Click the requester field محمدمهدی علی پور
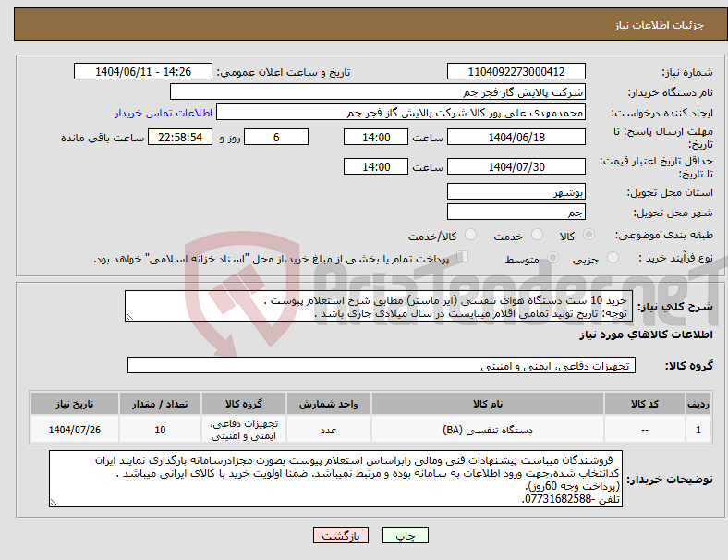The width and height of the screenshot is (728, 560). click(x=401, y=113)
